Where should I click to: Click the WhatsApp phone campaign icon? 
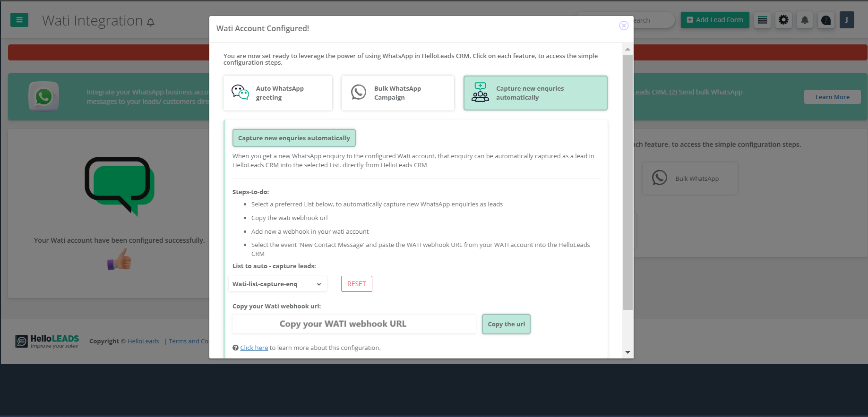click(359, 92)
